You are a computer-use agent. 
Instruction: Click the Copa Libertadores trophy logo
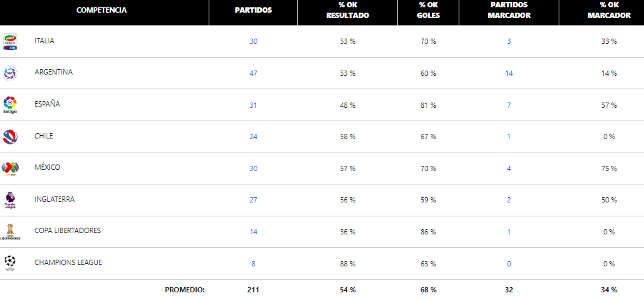(x=10, y=232)
